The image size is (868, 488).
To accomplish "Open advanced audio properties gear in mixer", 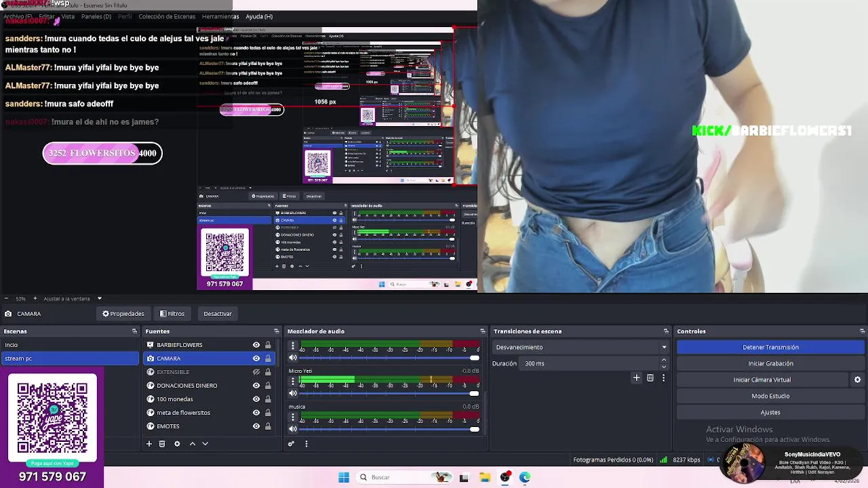I will (291, 444).
